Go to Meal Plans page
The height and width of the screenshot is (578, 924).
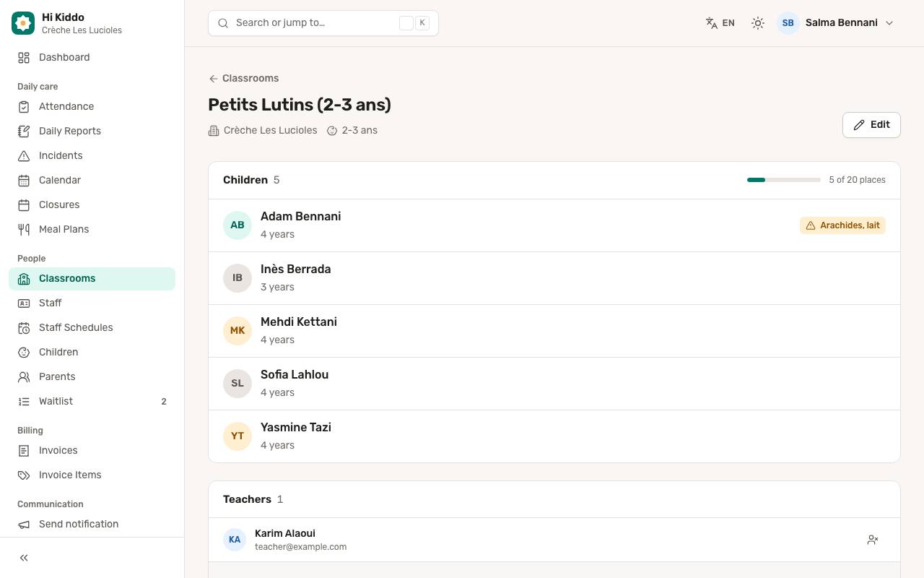point(92,229)
